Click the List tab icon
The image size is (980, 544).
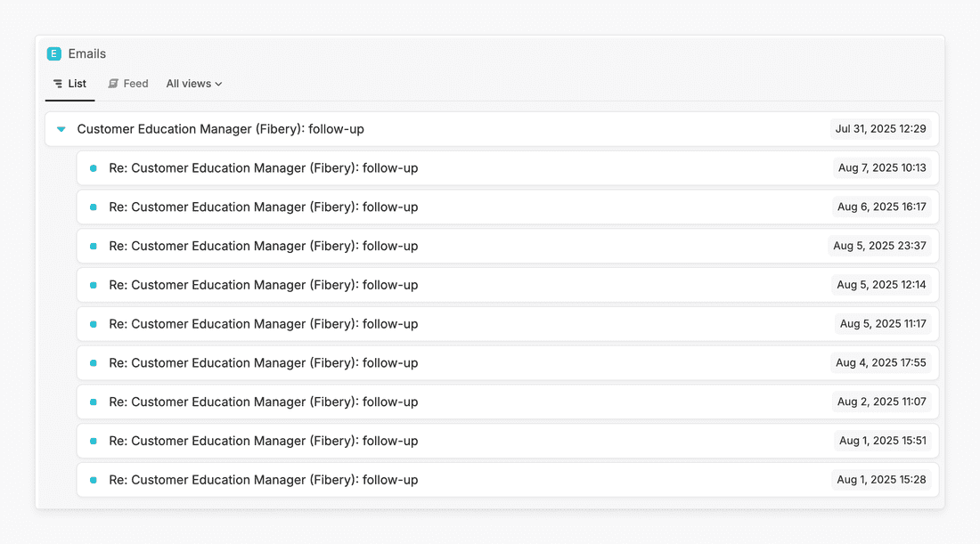click(x=58, y=84)
